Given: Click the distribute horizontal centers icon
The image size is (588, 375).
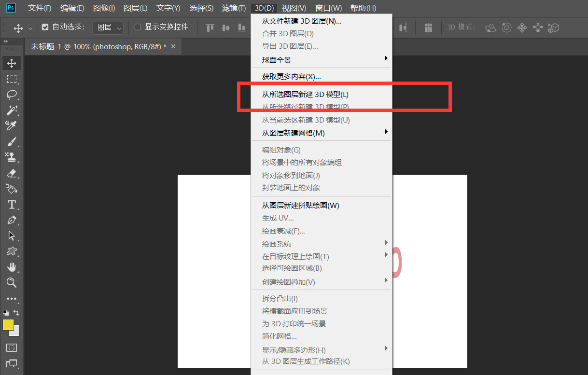Looking at the screenshot, I should (x=428, y=28).
